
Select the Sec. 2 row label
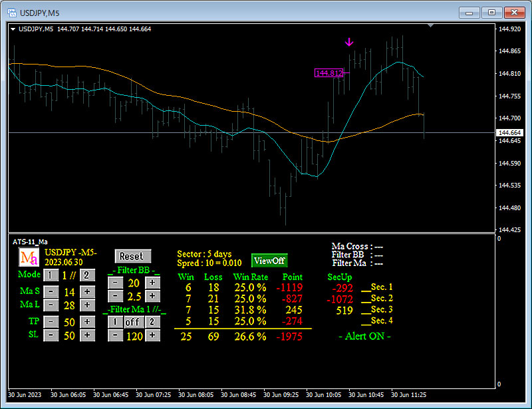[382, 299]
